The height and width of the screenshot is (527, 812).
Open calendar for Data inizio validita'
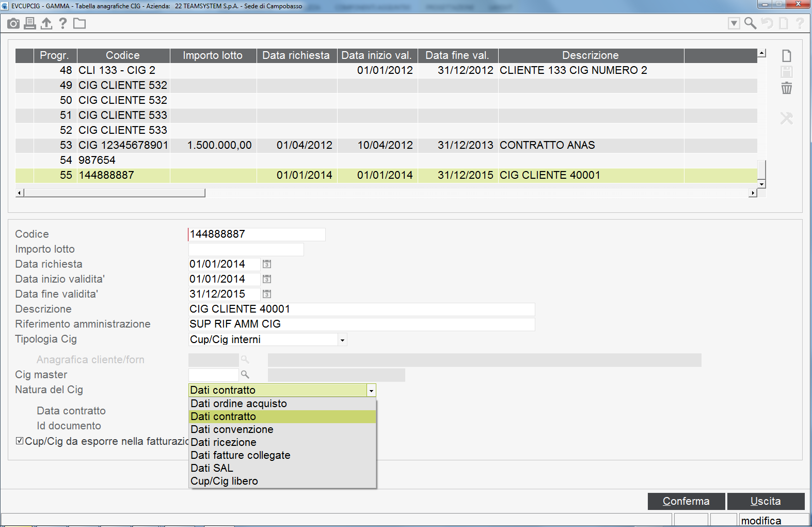click(267, 279)
